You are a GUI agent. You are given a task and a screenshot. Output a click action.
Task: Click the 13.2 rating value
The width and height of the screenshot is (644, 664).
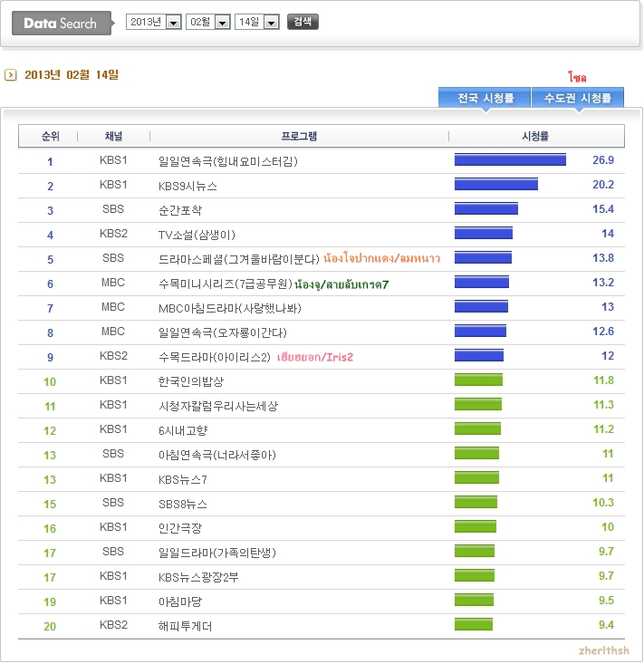click(603, 283)
